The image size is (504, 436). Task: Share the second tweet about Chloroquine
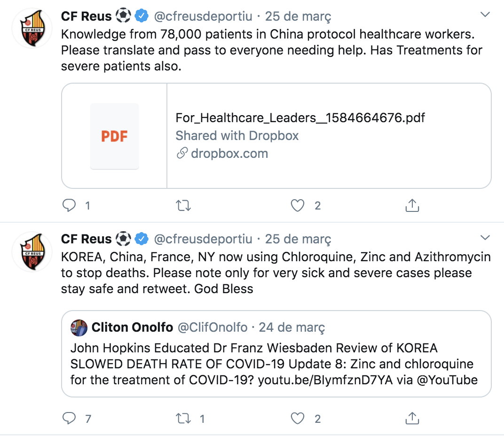412,418
